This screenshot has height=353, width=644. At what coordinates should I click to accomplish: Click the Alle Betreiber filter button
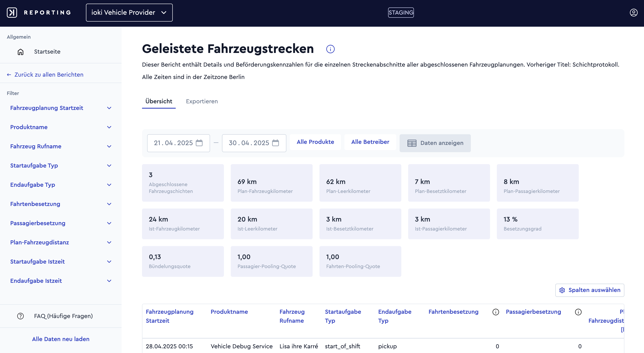coord(370,142)
